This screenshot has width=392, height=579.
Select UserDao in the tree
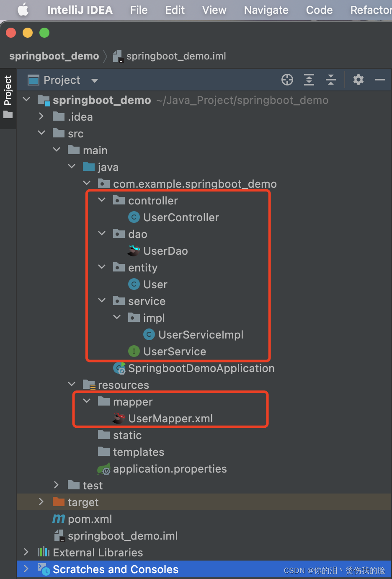click(x=165, y=251)
